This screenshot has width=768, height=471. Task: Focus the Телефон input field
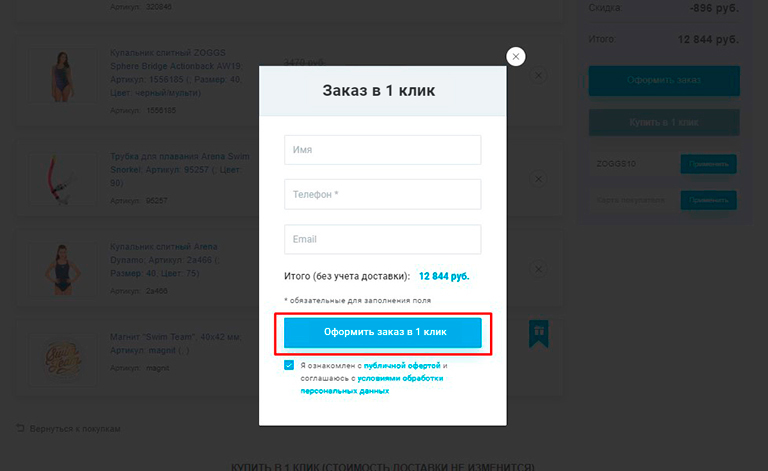(383, 194)
